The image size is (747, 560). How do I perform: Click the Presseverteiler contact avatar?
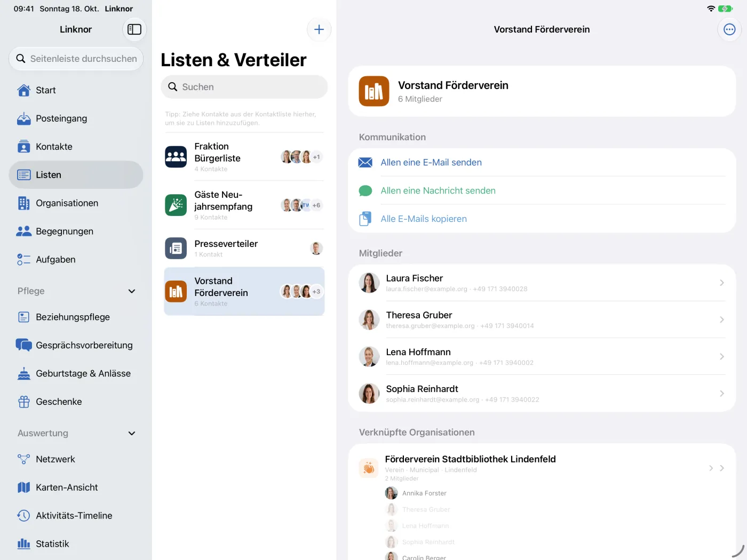pos(316,249)
